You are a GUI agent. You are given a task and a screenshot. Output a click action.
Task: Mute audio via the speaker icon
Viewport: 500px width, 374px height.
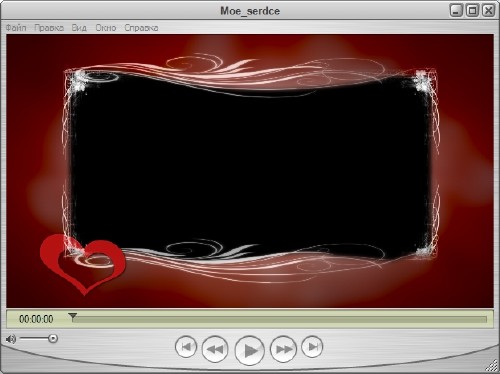pos(11,339)
